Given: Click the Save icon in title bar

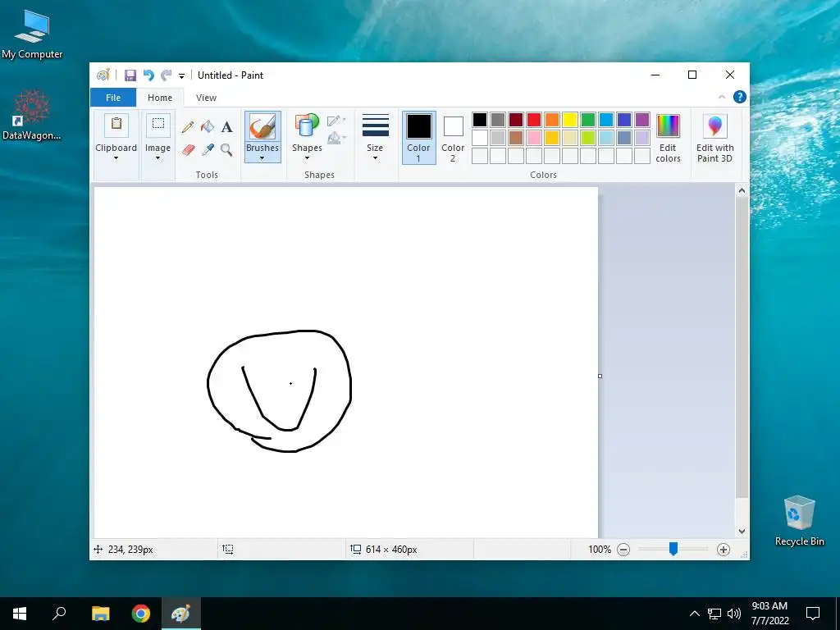Looking at the screenshot, I should tap(130, 75).
